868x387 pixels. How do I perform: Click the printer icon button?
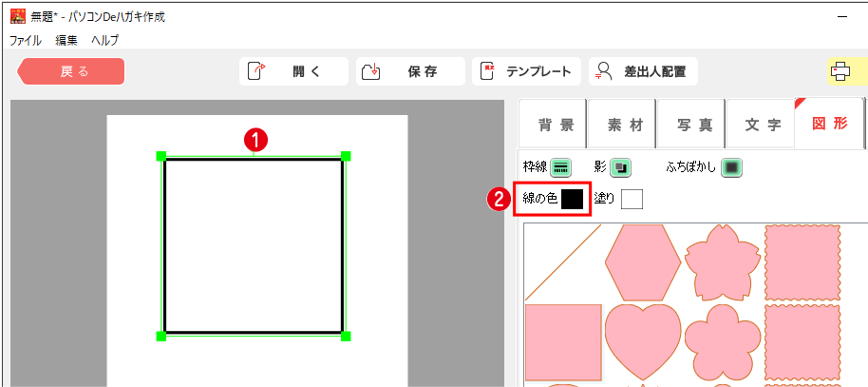tap(841, 71)
